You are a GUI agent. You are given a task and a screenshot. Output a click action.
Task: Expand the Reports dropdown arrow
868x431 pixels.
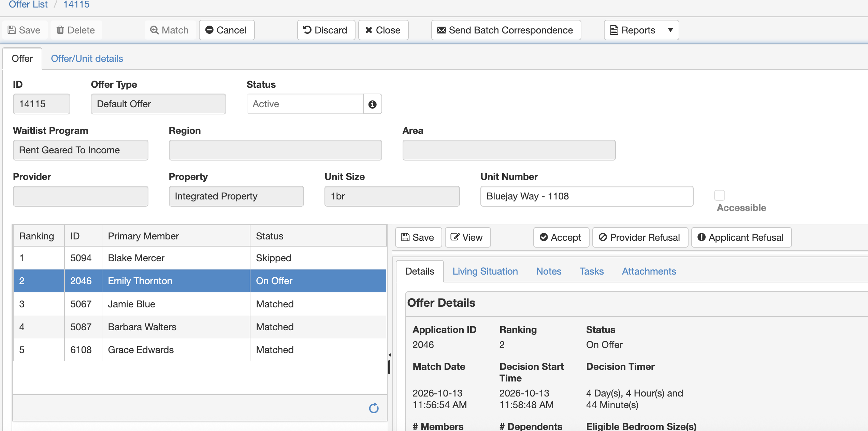click(x=670, y=30)
